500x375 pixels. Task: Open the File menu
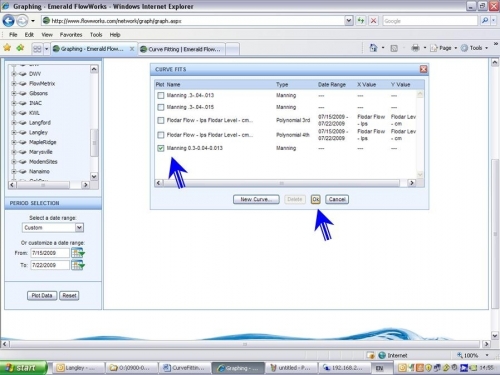click(x=13, y=35)
